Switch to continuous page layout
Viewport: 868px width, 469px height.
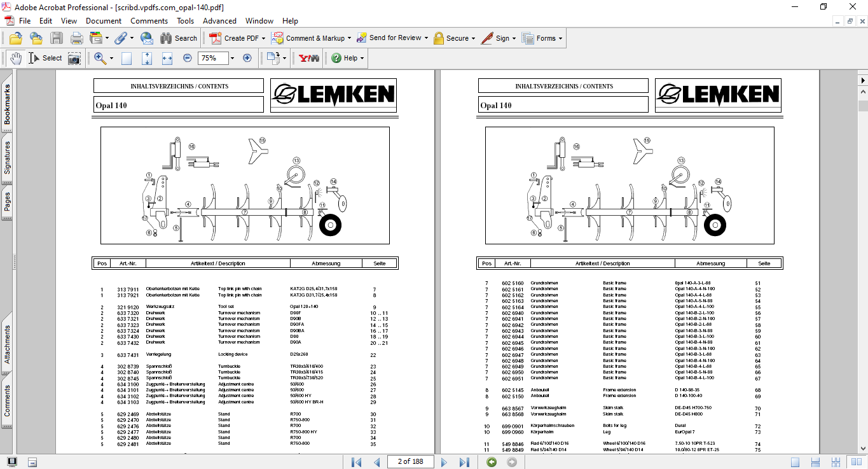[815, 462]
